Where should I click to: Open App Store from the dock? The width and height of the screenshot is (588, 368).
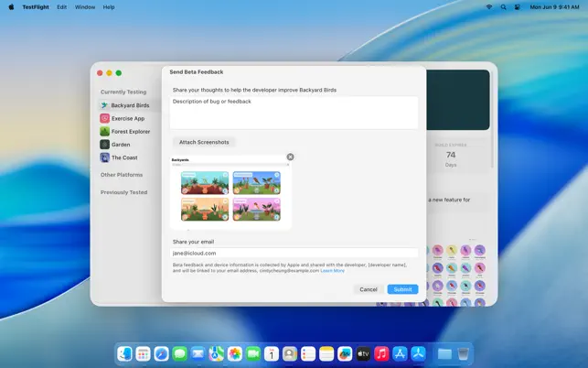tap(400, 353)
